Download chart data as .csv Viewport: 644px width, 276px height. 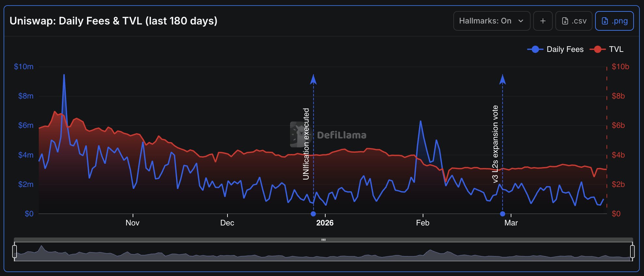click(x=574, y=21)
